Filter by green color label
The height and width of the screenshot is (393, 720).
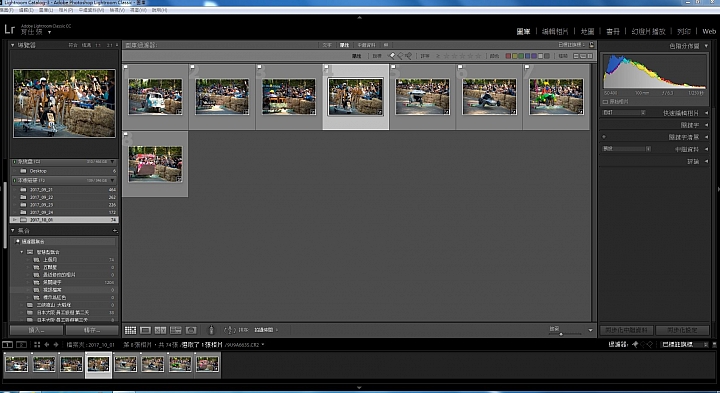tap(521, 56)
